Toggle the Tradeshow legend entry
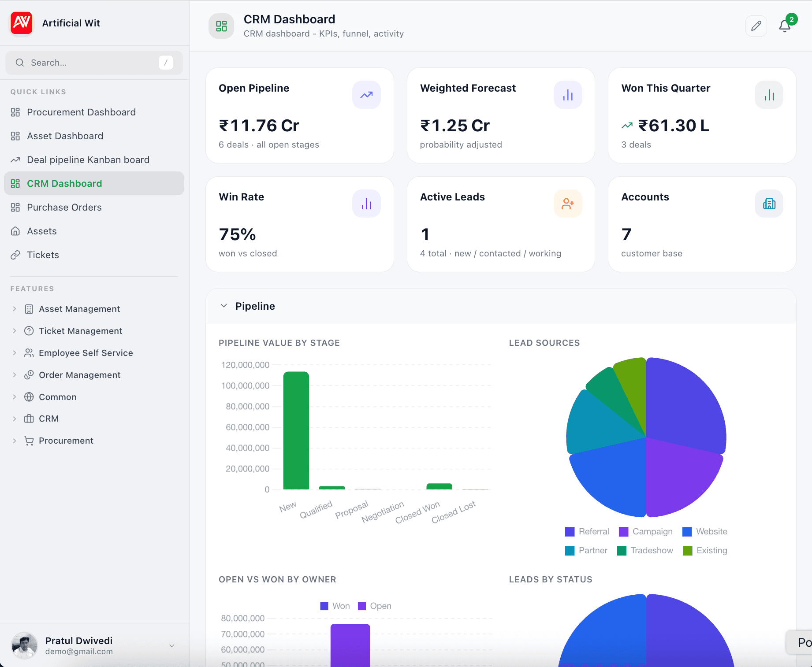The image size is (812, 667). point(645,551)
